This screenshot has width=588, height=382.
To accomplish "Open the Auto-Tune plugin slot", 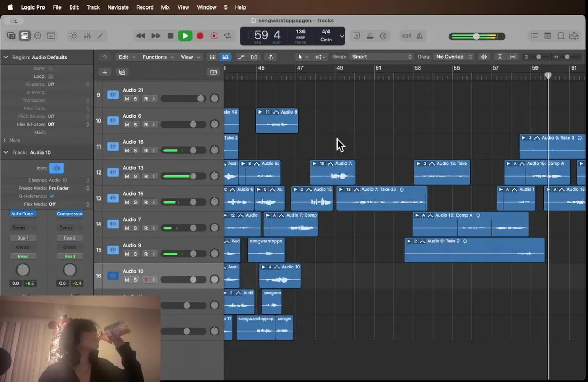I will [22, 214].
